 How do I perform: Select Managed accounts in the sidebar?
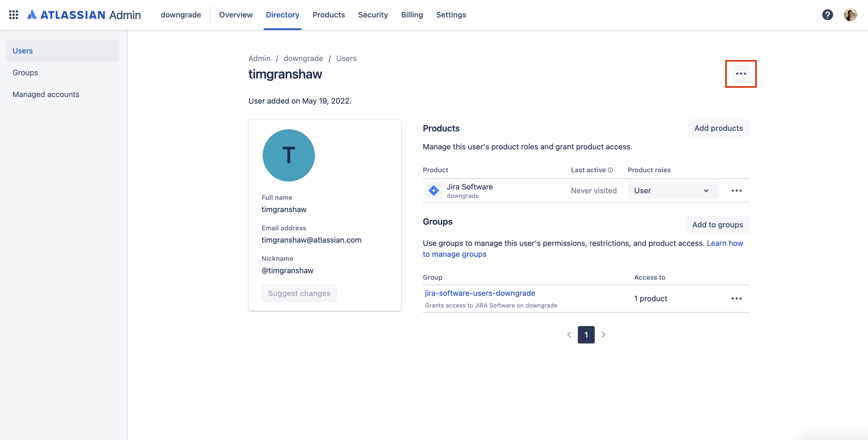click(63, 94)
